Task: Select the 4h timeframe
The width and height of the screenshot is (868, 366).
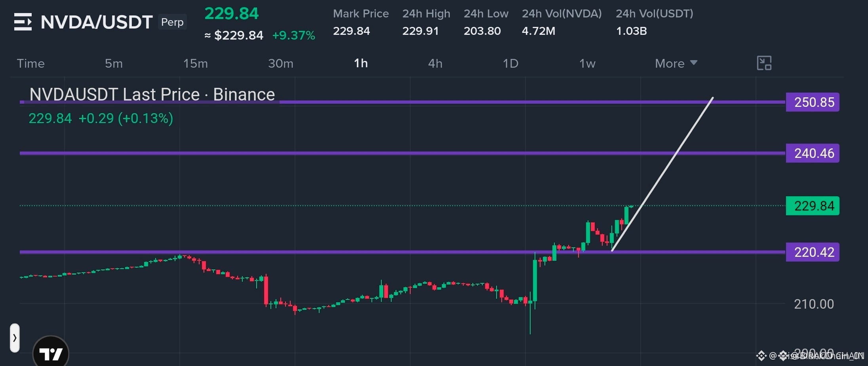Action: coord(435,63)
